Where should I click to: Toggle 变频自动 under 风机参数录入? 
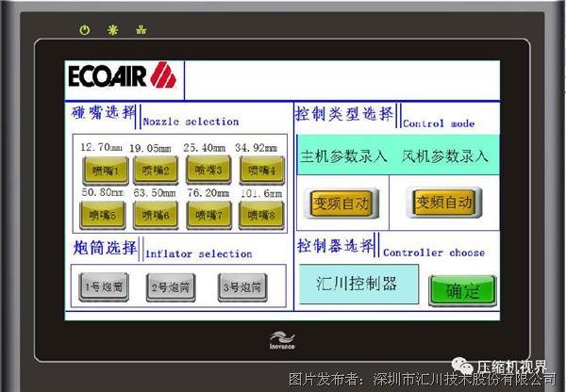click(x=443, y=202)
